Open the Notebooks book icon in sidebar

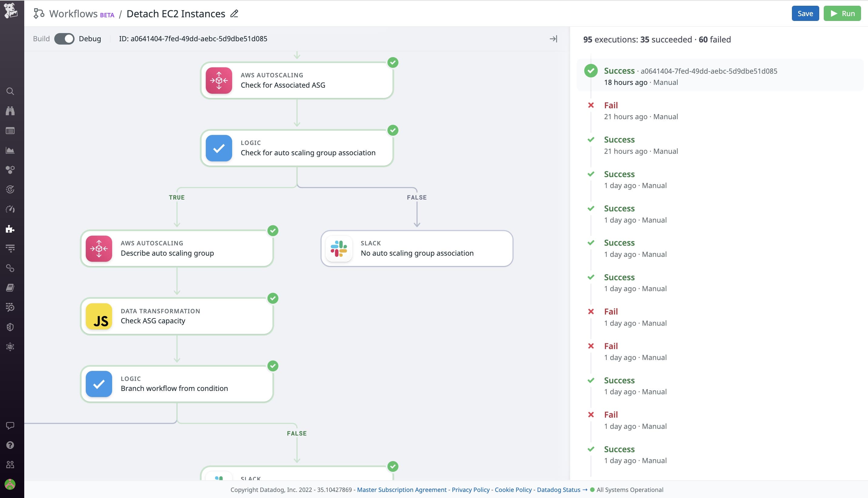[x=10, y=287]
